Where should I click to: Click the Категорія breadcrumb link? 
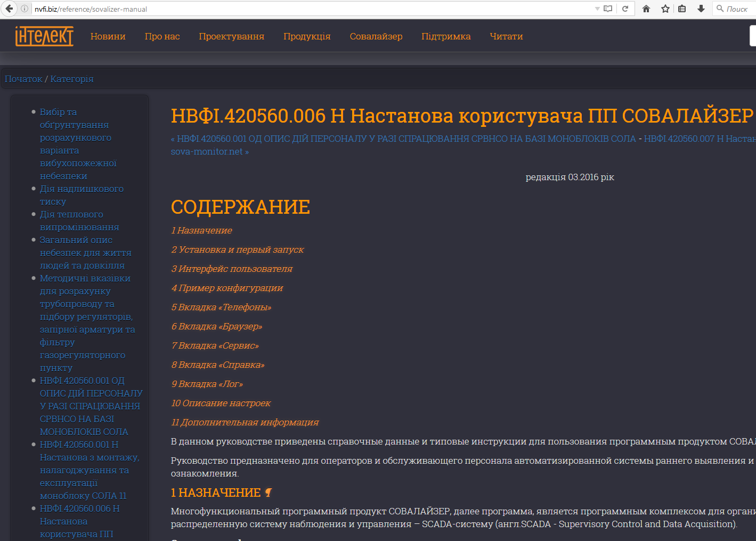[72, 79]
